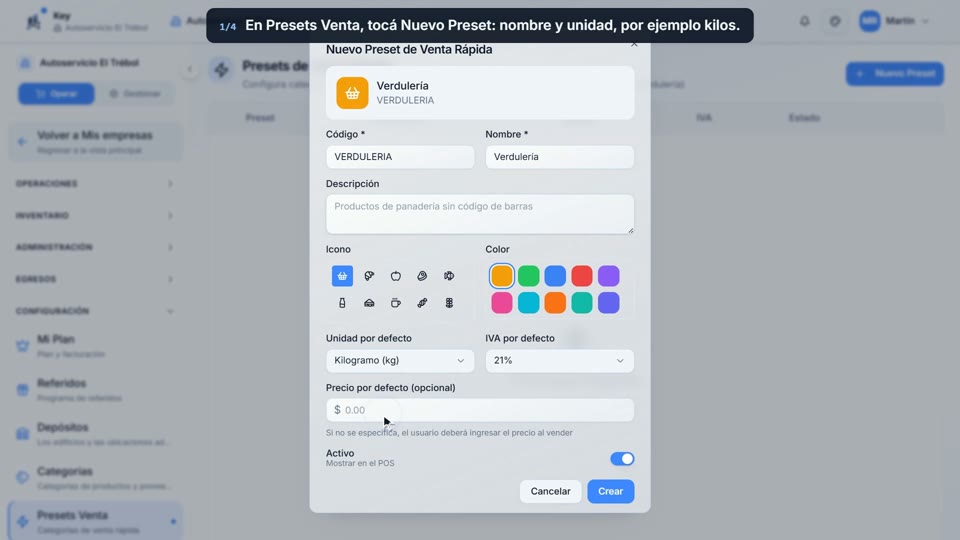Select the blue color swatch
The height and width of the screenshot is (540, 960).
tap(555, 276)
